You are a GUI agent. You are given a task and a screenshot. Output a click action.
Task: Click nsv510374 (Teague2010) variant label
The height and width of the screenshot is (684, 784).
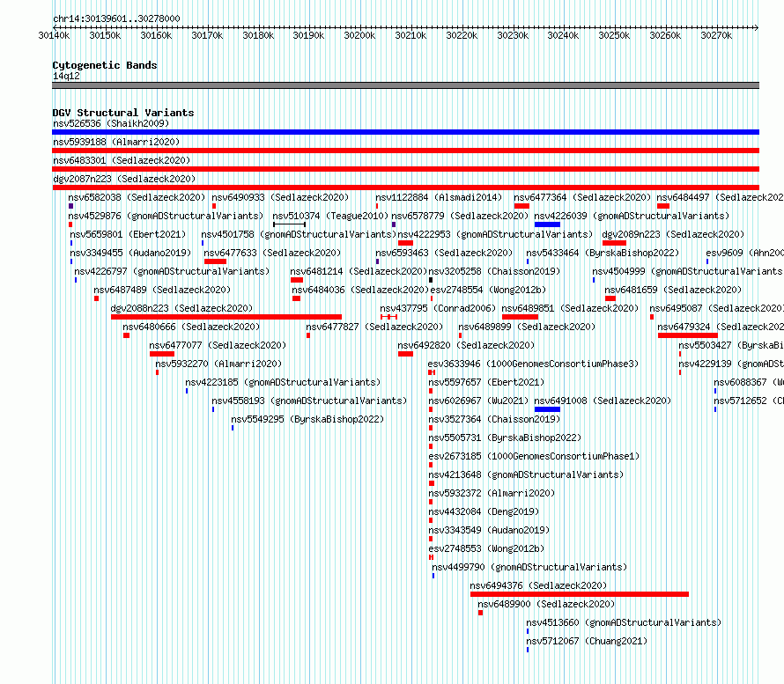330,216
